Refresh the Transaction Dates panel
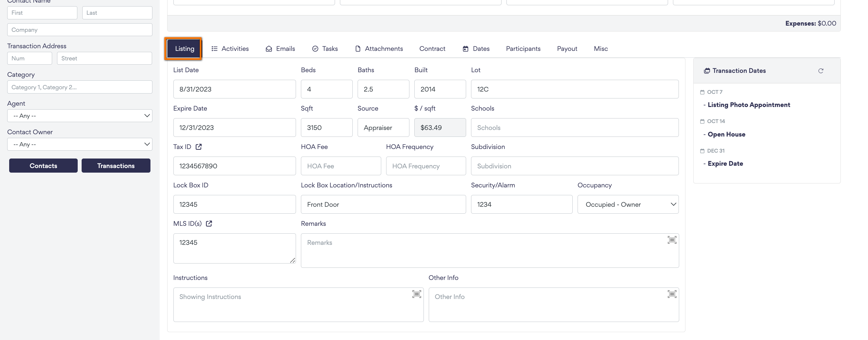 pos(821,71)
